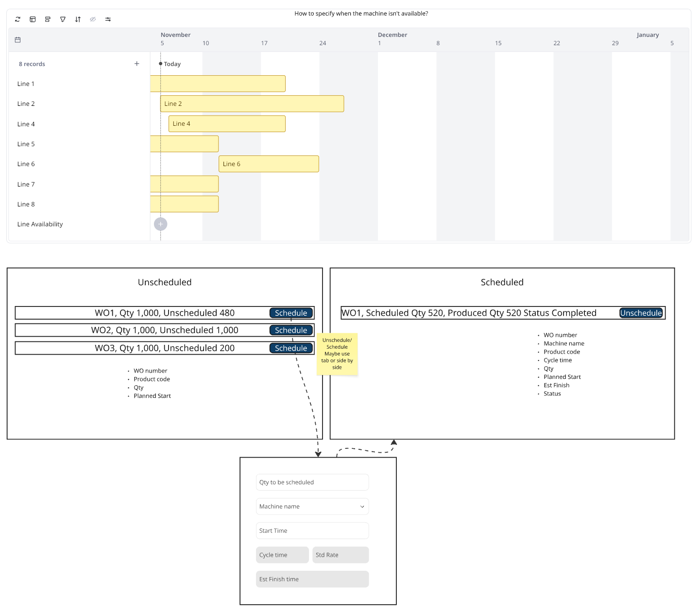
Task: Click the group records icon
Action: click(x=48, y=19)
